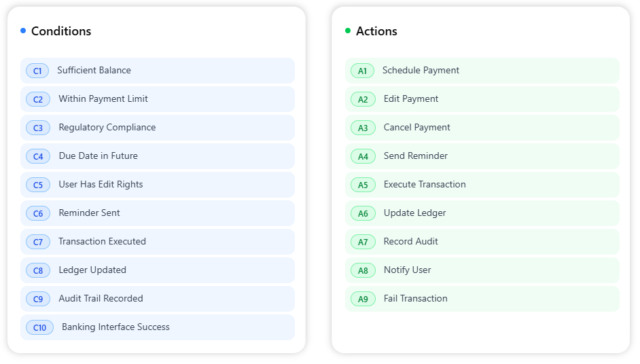Click the A9 Fail Transaction badge
The width and height of the screenshot is (640, 364).
[363, 299]
